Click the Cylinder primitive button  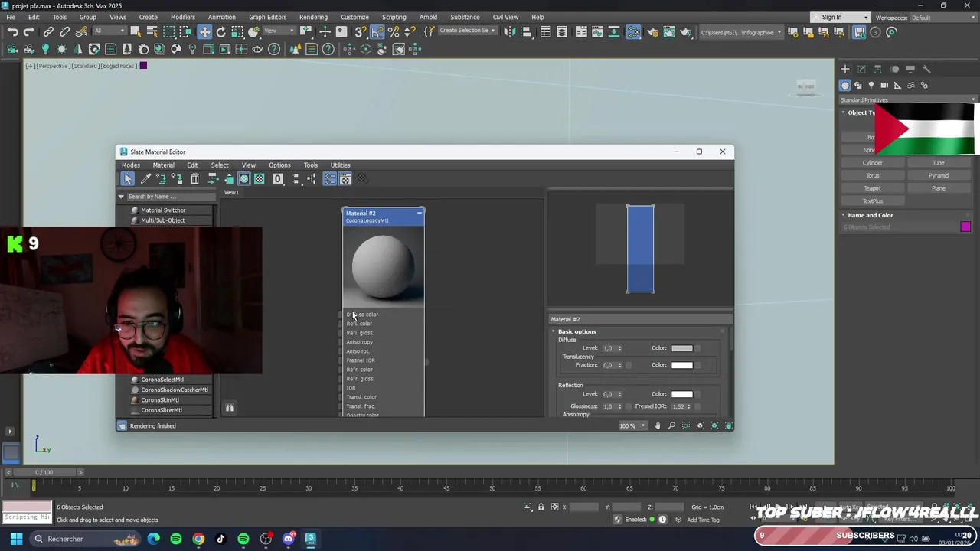coord(873,163)
